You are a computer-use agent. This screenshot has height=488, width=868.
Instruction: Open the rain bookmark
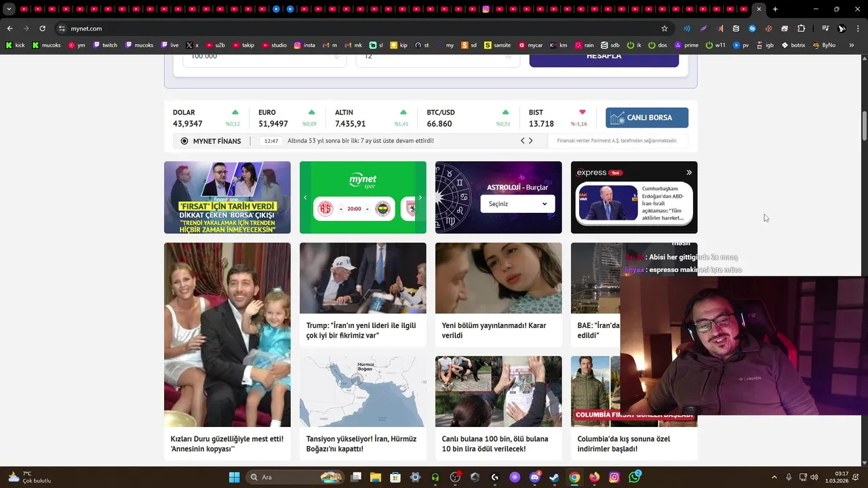pos(584,45)
